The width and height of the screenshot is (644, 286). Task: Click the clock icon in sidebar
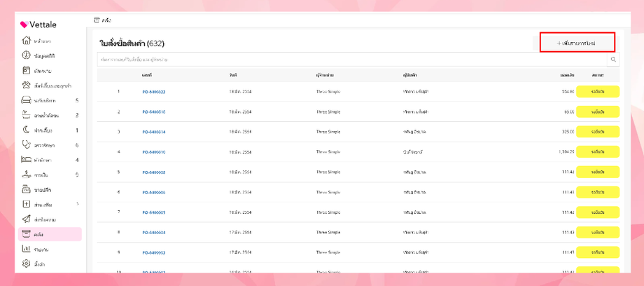click(x=26, y=55)
